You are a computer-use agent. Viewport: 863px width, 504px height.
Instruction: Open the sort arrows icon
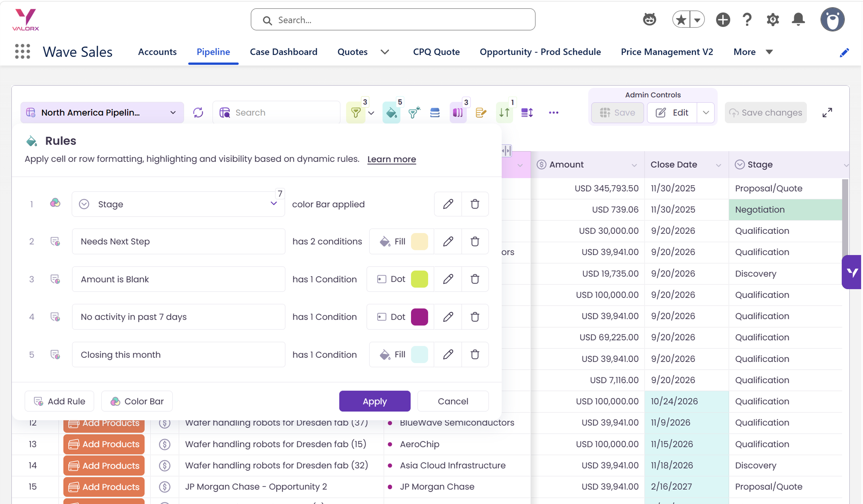(504, 113)
